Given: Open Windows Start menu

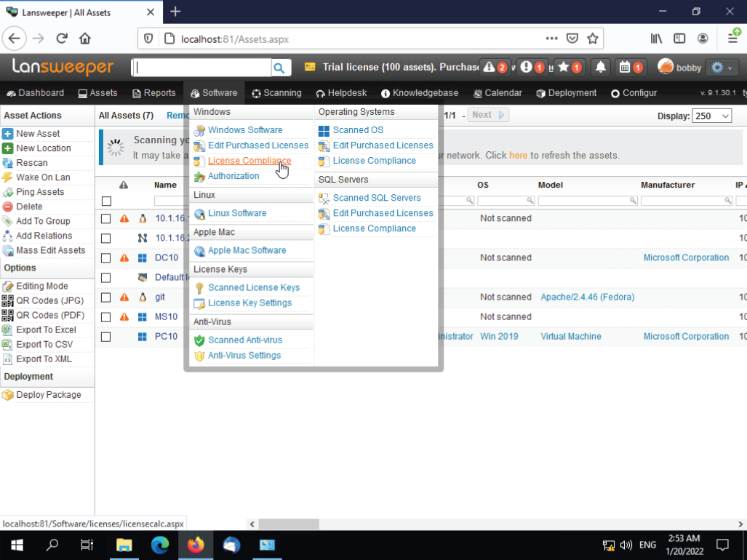Looking at the screenshot, I should (x=17, y=545).
